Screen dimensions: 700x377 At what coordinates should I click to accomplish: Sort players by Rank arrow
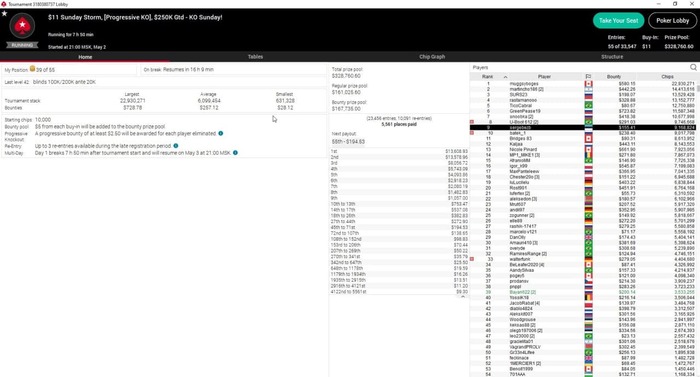click(x=505, y=77)
